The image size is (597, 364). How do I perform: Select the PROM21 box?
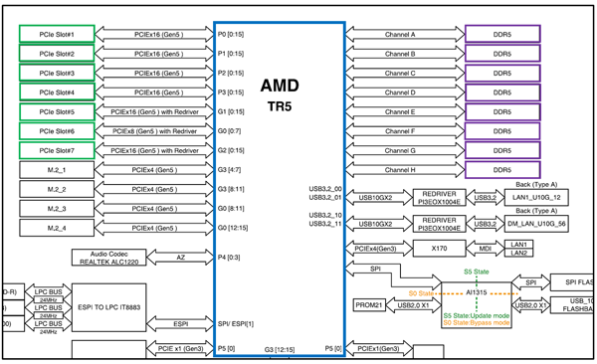(369, 305)
